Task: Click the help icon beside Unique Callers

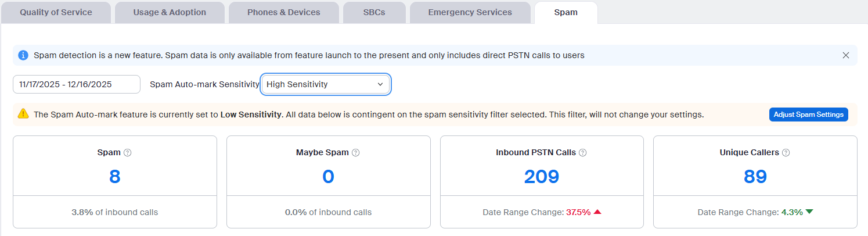Action: [x=786, y=153]
